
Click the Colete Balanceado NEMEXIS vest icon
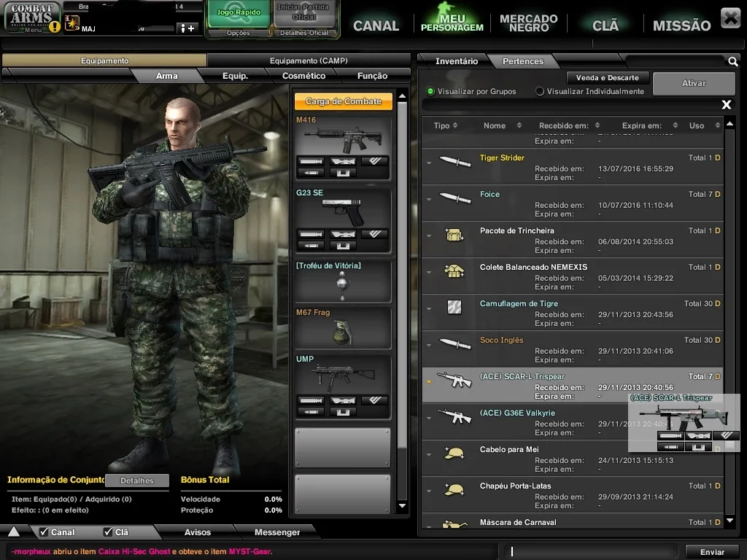pyautogui.click(x=454, y=271)
